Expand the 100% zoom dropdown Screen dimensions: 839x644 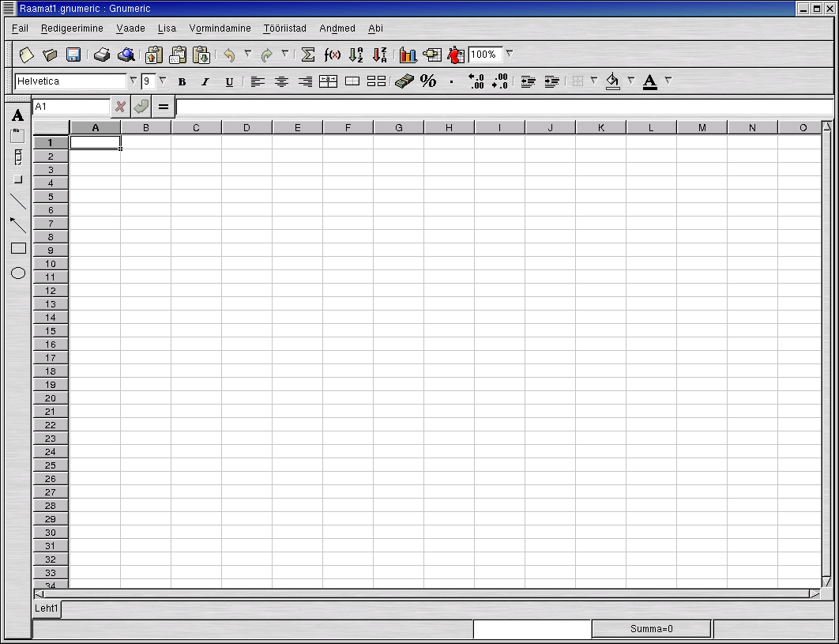tap(509, 55)
